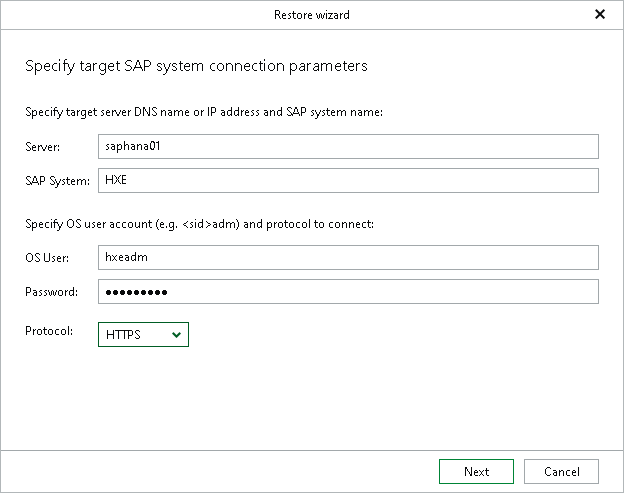
Task: Click the 'Protocol:' label
Action: tap(48, 330)
